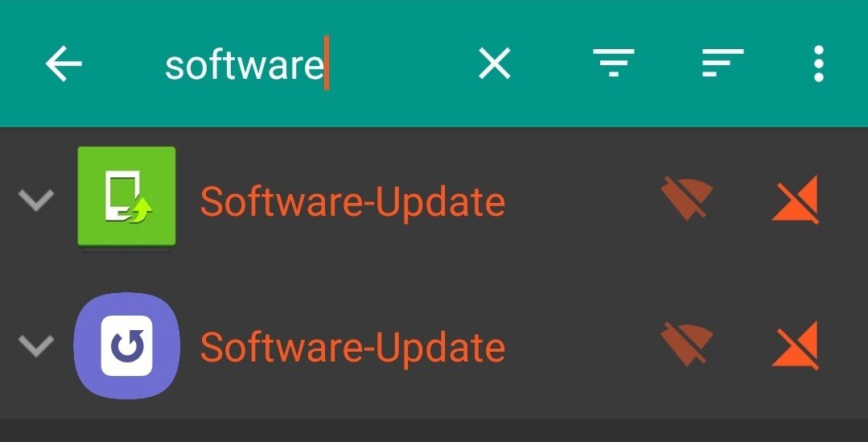The image size is (868, 442).
Task: Tap the blank area of the second Software-Update row
Action: pos(582,346)
